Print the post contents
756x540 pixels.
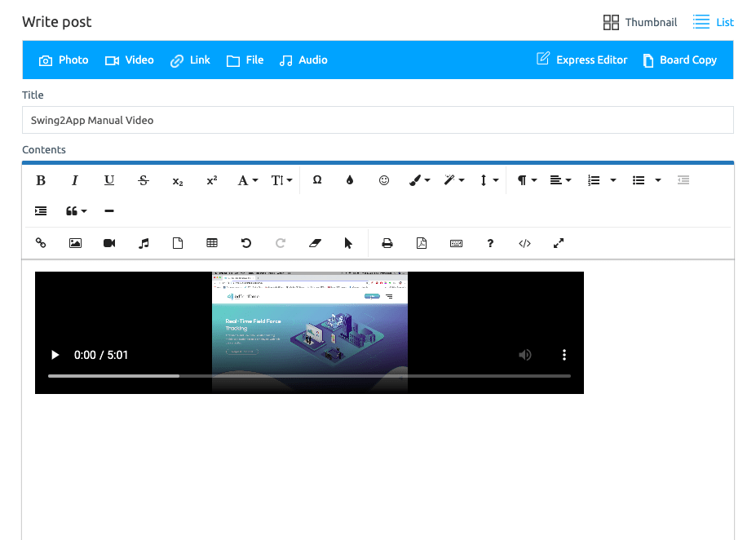[387, 243]
